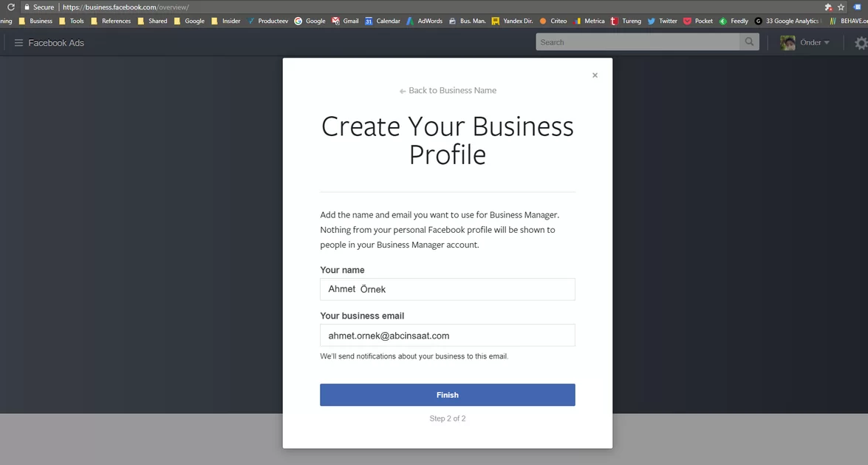868x465 pixels.
Task: Click the business email input field
Action: coord(447,336)
